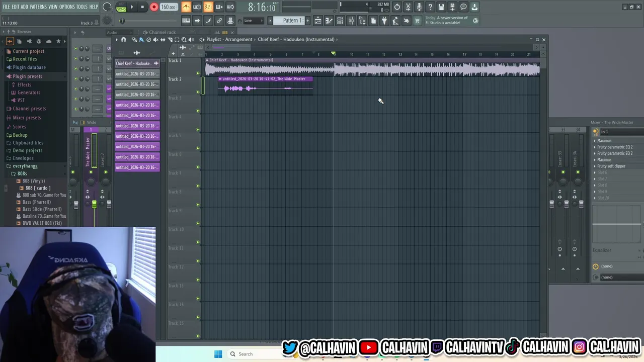644x362 pixels.
Task: Mute Track 2 with its green light
Action: coord(198,92)
